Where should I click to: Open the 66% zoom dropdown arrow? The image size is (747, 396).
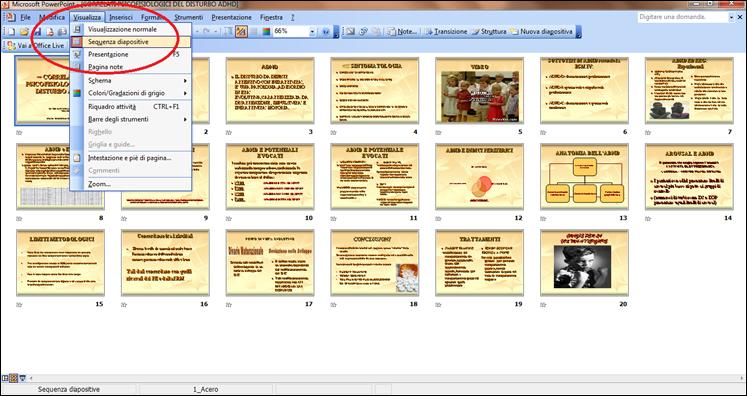[313, 31]
